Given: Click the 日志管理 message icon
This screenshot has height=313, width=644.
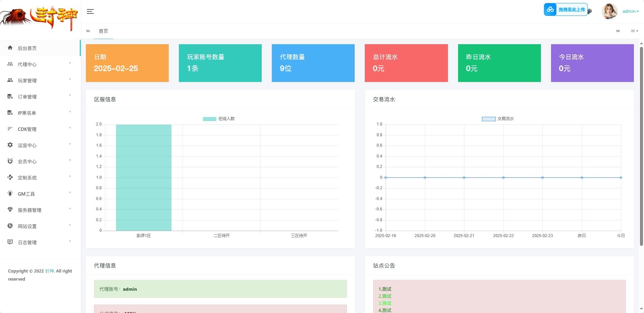Looking at the screenshot, I should pyautogui.click(x=10, y=242).
